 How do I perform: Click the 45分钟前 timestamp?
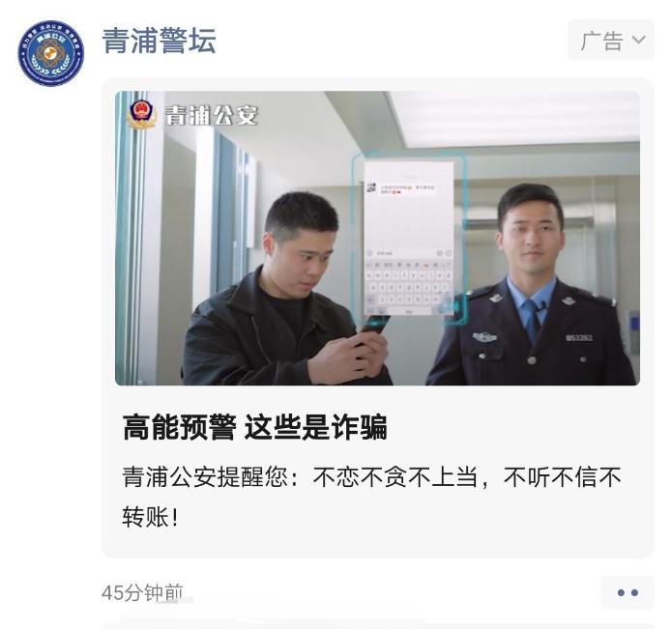(x=142, y=592)
